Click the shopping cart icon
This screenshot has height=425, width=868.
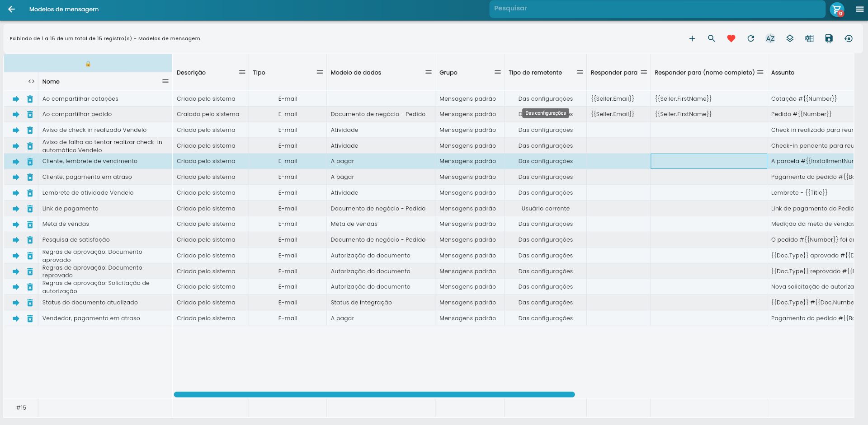coord(837,9)
